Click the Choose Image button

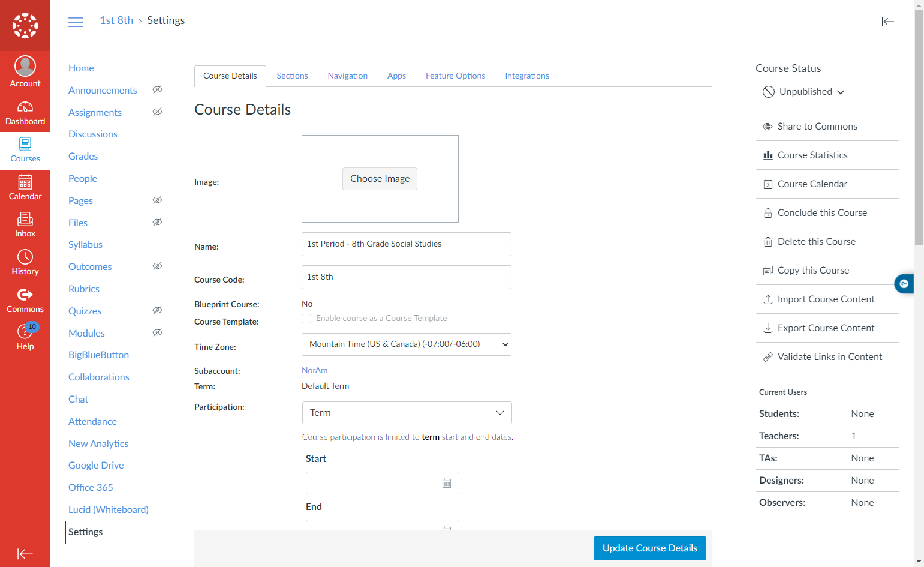(x=380, y=179)
